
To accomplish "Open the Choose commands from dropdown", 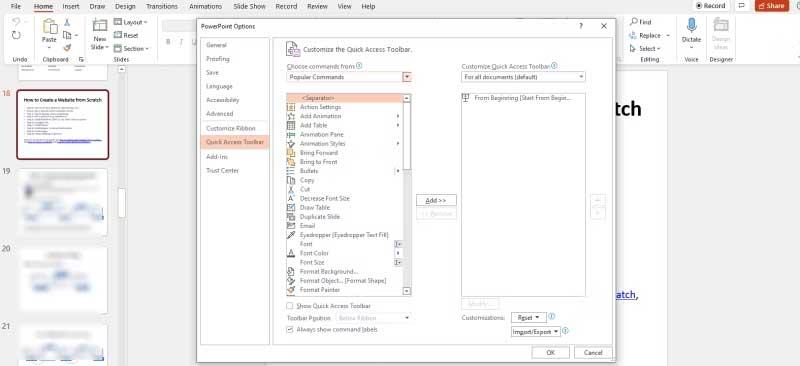I will (x=349, y=77).
